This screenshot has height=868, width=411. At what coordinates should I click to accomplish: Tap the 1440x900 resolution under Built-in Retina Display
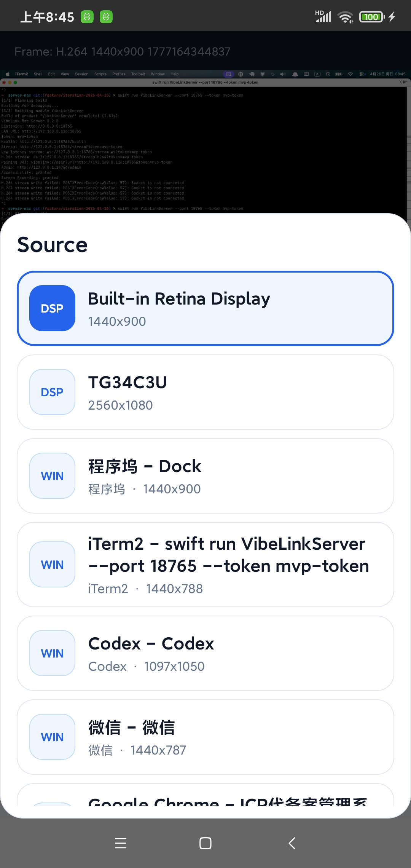[117, 321]
